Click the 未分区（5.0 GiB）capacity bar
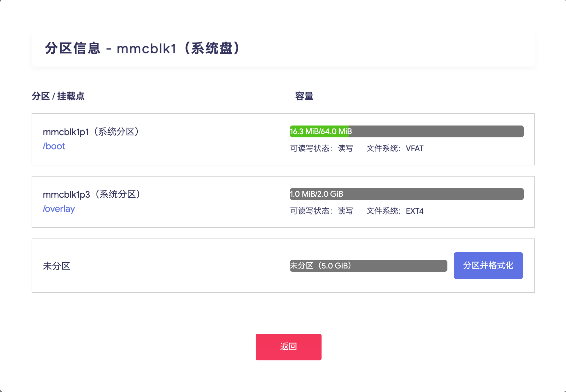Image resolution: width=566 pixels, height=392 pixels. (368, 266)
